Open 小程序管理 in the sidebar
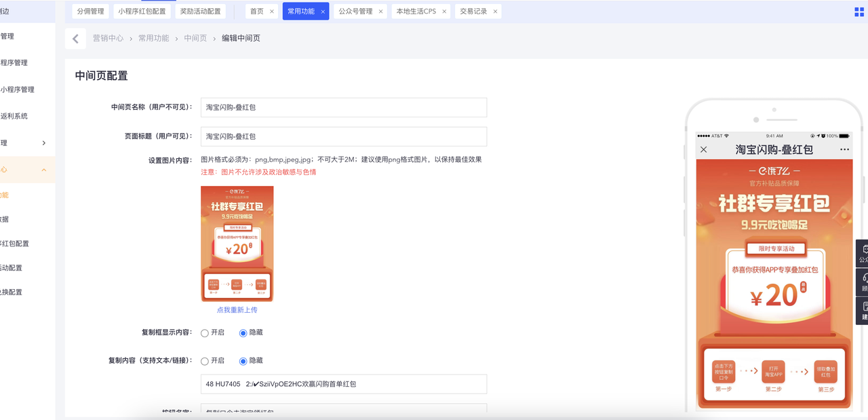 pos(18,90)
